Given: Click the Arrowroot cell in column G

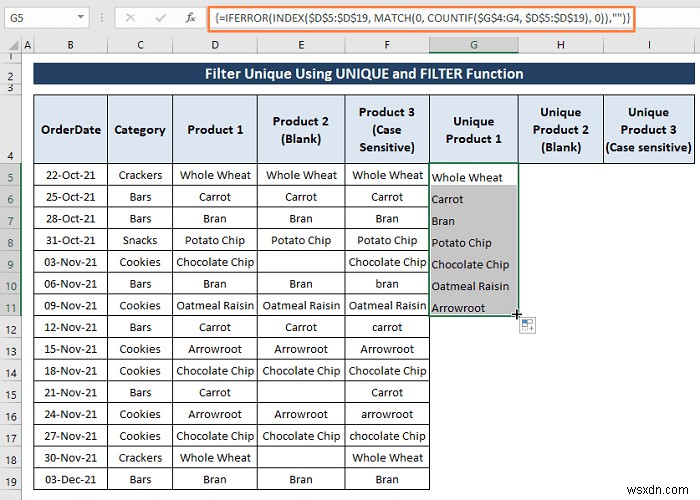Looking at the screenshot, I should tap(474, 306).
